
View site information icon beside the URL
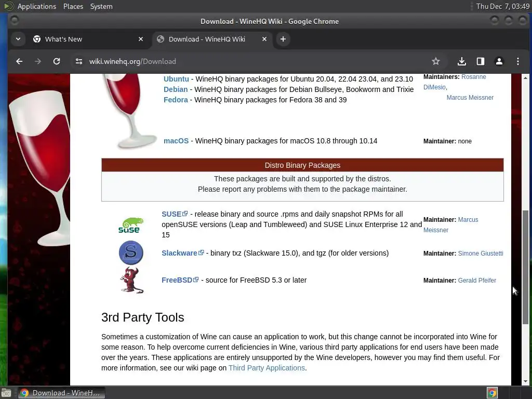click(x=79, y=61)
